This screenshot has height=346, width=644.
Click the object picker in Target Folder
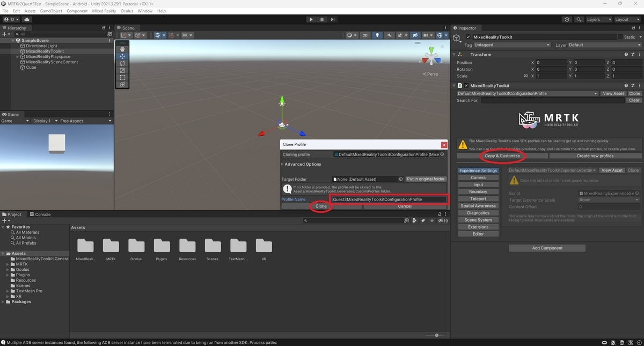pos(400,179)
